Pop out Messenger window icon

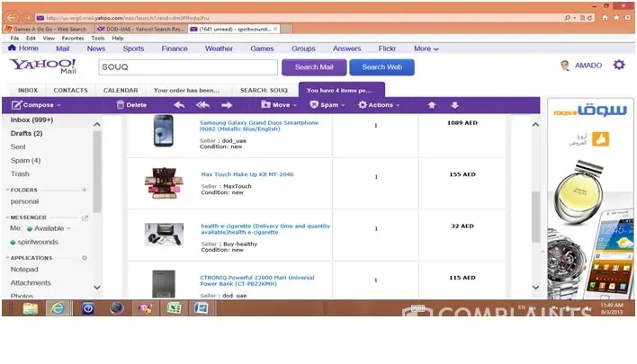[85, 218]
